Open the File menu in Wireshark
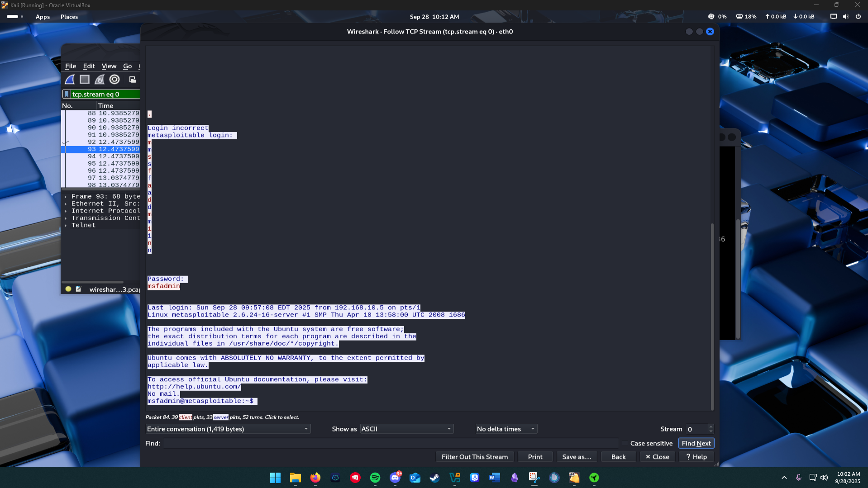 pos(71,66)
